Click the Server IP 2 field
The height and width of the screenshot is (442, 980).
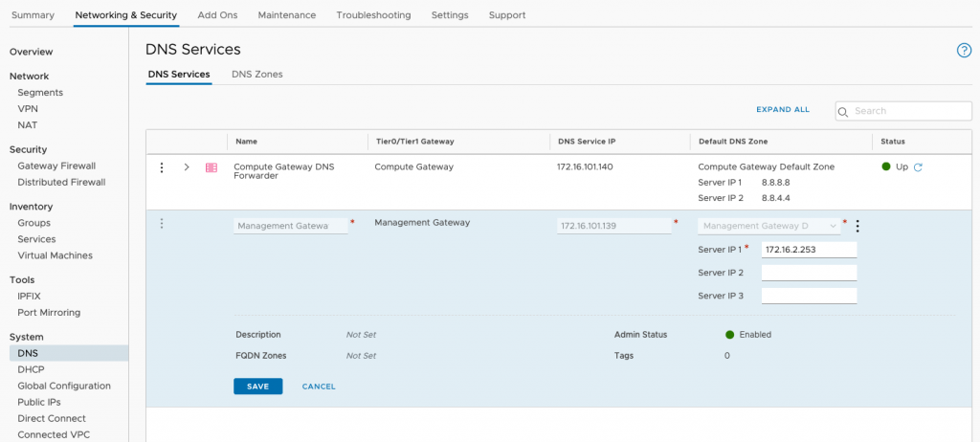810,273
